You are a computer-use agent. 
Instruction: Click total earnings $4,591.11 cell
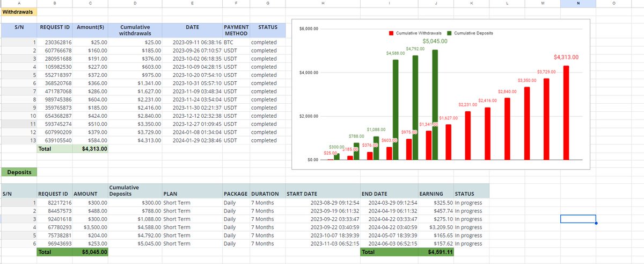[x=436, y=252]
